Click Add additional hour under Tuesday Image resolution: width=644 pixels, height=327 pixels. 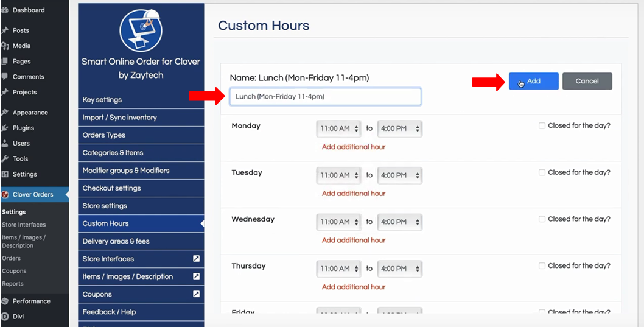click(354, 194)
